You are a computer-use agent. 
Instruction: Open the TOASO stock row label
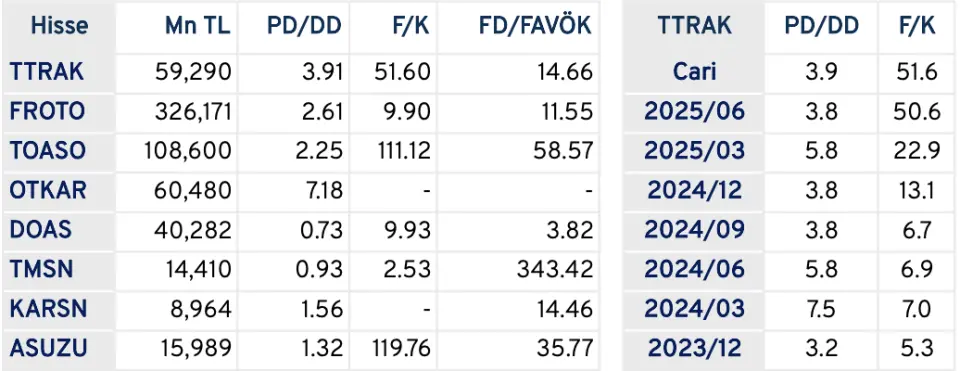pos(48,151)
